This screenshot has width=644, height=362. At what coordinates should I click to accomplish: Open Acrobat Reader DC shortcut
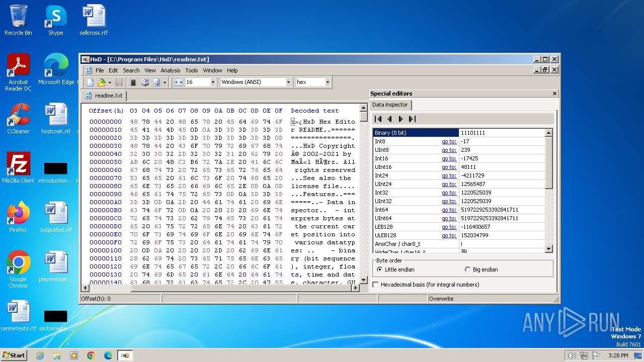pyautogui.click(x=18, y=72)
